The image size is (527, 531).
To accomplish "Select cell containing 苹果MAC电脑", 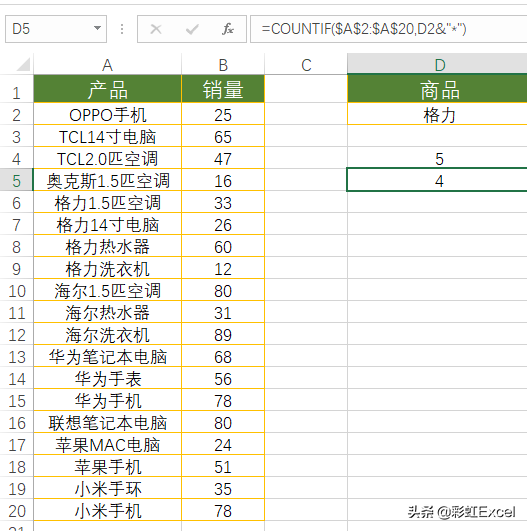I will coord(107,445).
